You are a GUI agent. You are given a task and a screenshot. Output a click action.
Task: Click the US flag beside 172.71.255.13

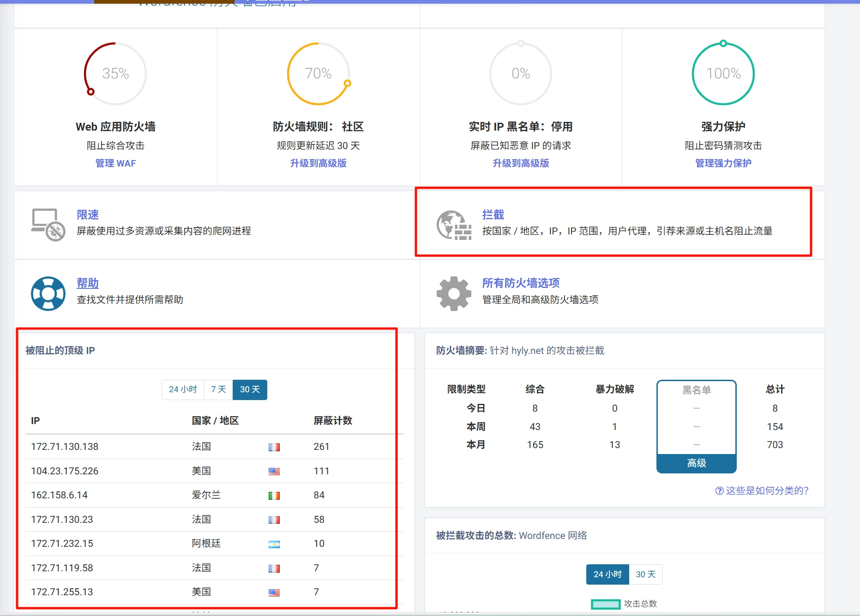(x=274, y=592)
